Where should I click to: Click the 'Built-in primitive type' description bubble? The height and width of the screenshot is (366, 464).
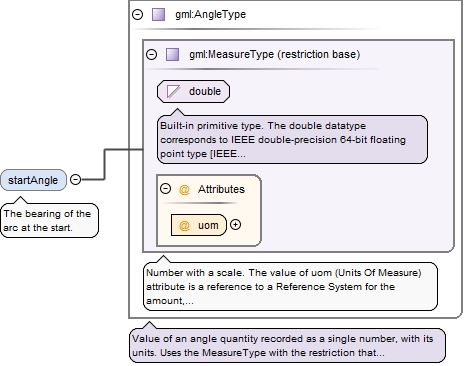pos(292,140)
